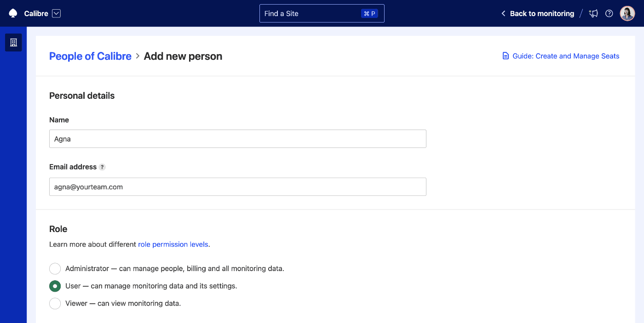
Task: Click the Email address help tooltip icon
Action: pyautogui.click(x=102, y=167)
